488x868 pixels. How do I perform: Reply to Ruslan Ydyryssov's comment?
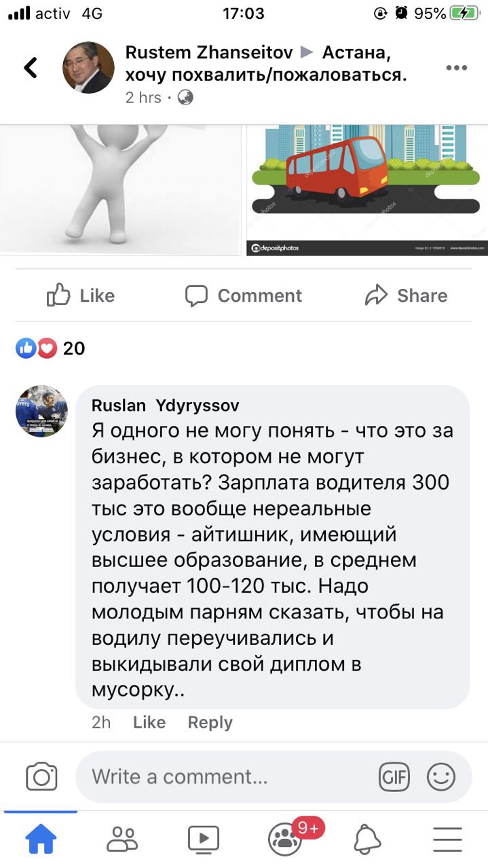[210, 723]
